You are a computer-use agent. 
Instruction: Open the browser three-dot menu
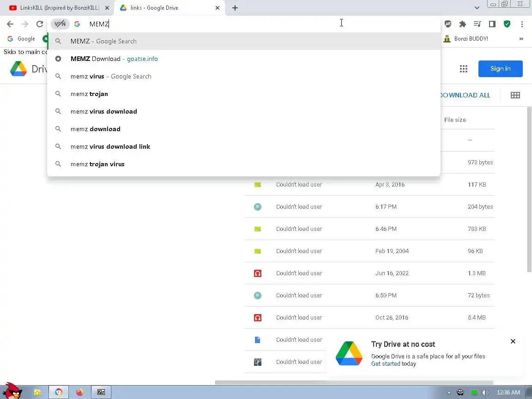click(x=522, y=24)
